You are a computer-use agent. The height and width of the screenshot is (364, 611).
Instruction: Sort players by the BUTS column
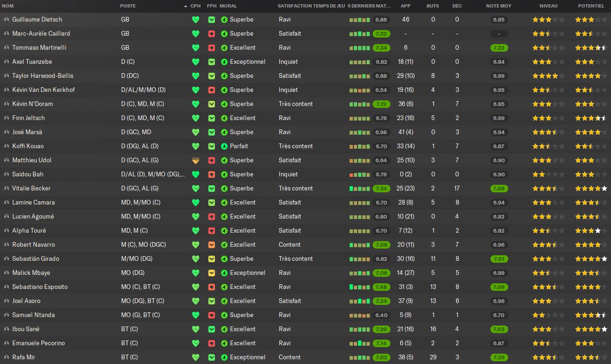point(433,6)
